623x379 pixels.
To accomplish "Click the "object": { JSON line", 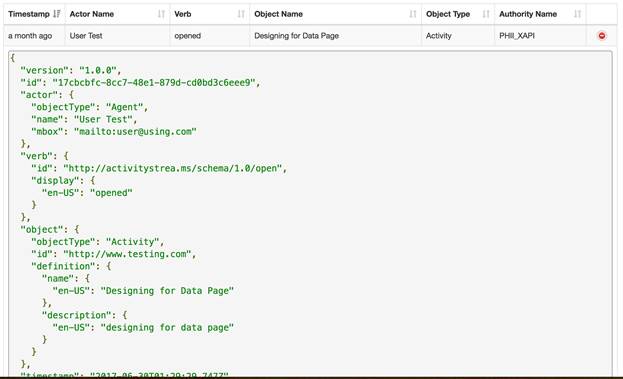I will tap(50, 230).
